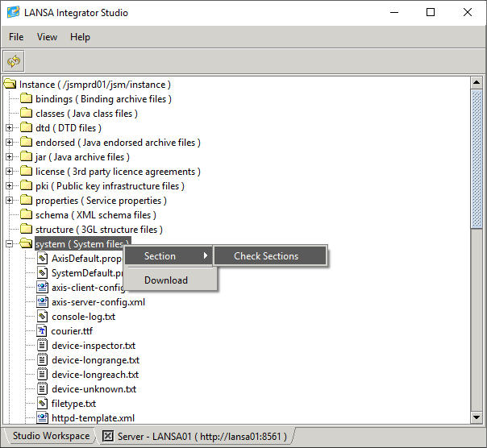This screenshot has width=487, height=448.
Task: Click the axis-server-config.xml file icon
Action: 43,302
